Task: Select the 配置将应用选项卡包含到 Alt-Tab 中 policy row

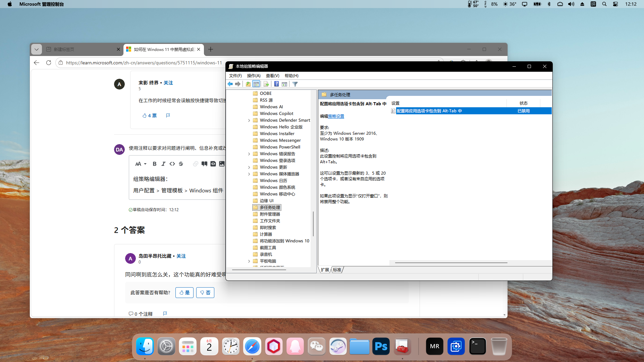Action: point(471,111)
